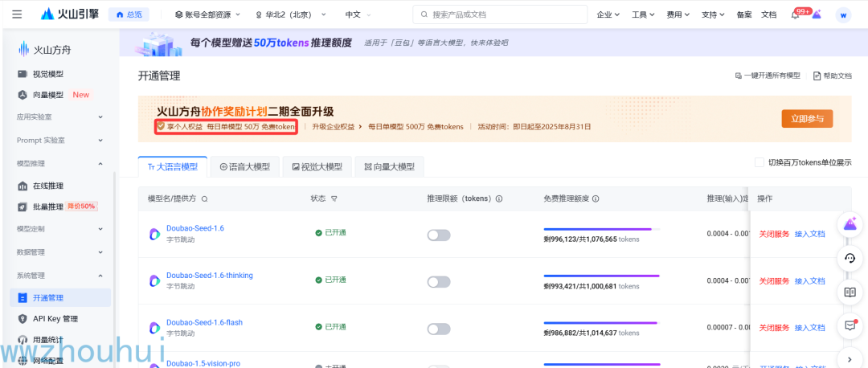Screen dimensions: 868x368
Task: Check the 切换百万tokens单位展示 checkbox
Action: pyautogui.click(x=759, y=162)
